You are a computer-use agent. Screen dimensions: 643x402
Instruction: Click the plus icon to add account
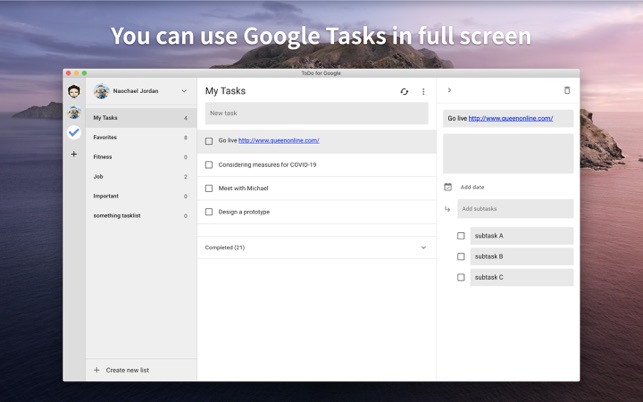coord(74,154)
